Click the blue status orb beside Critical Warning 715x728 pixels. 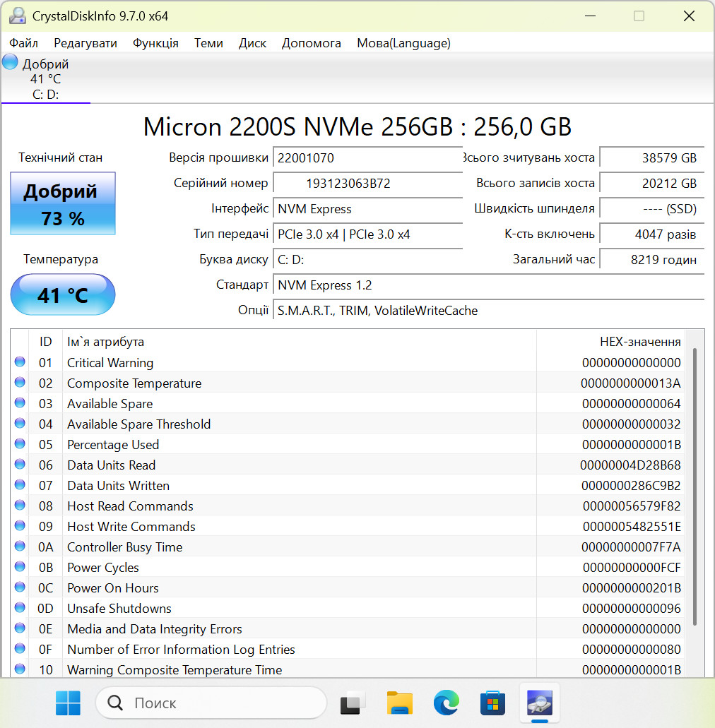point(20,362)
